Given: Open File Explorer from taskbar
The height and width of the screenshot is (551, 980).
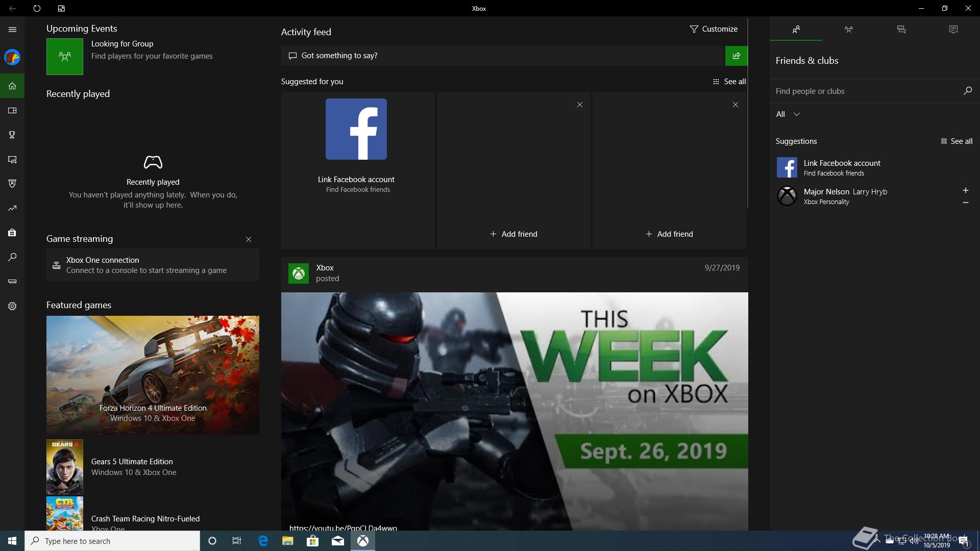Looking at the screenshot, I should click(x=287, y=541).
